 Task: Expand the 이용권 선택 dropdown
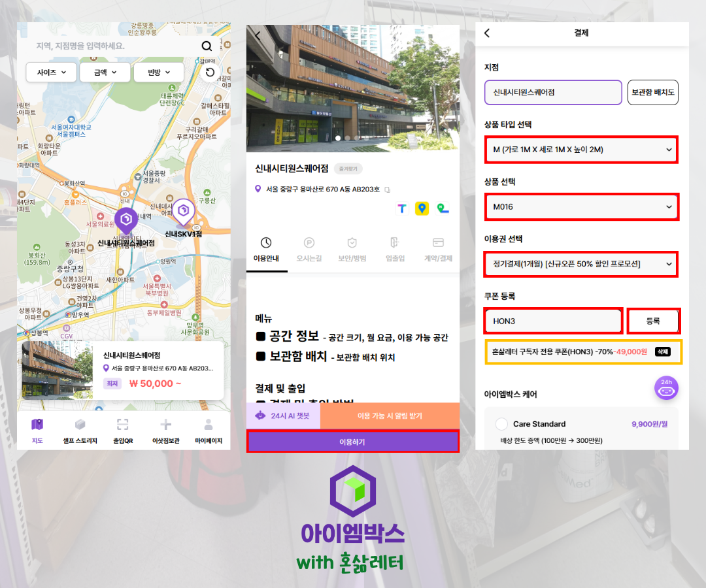click(x=581, y=264)
